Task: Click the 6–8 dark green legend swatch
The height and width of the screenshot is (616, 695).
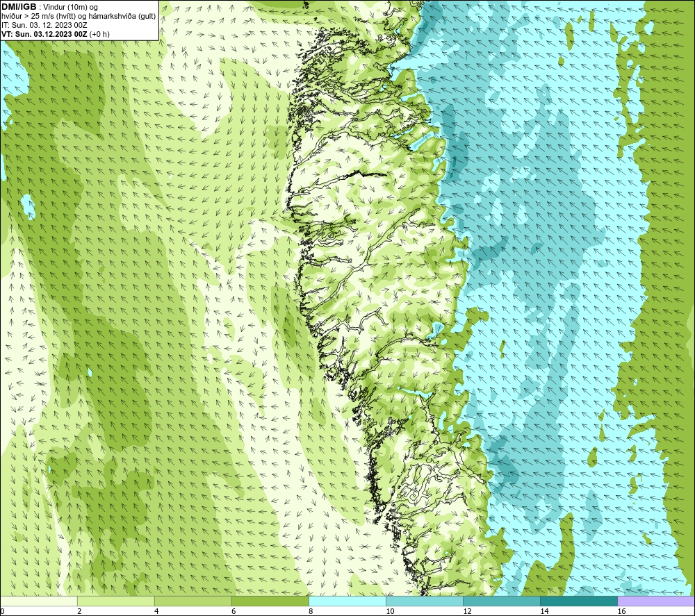Action: pyautogui.click(x=270, y=601)
